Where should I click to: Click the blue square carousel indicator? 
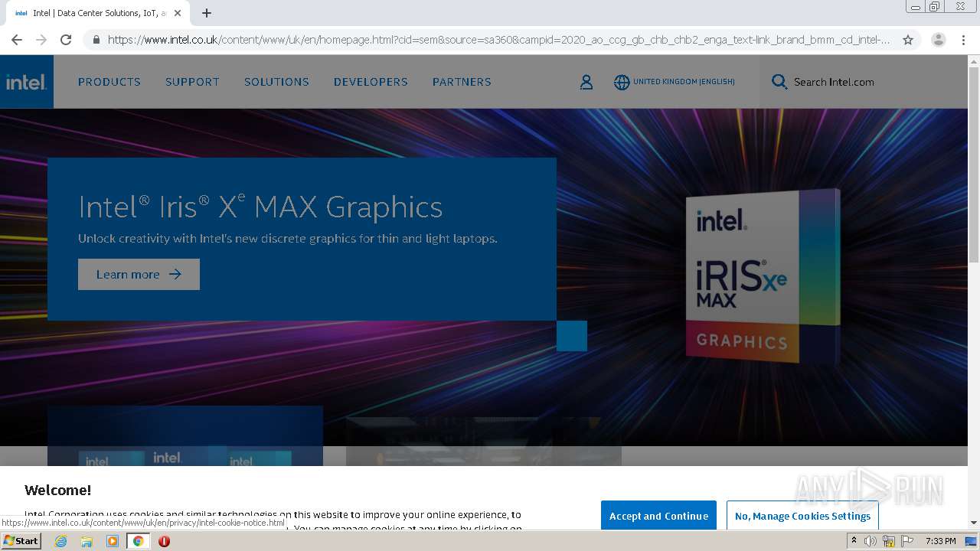572,336
